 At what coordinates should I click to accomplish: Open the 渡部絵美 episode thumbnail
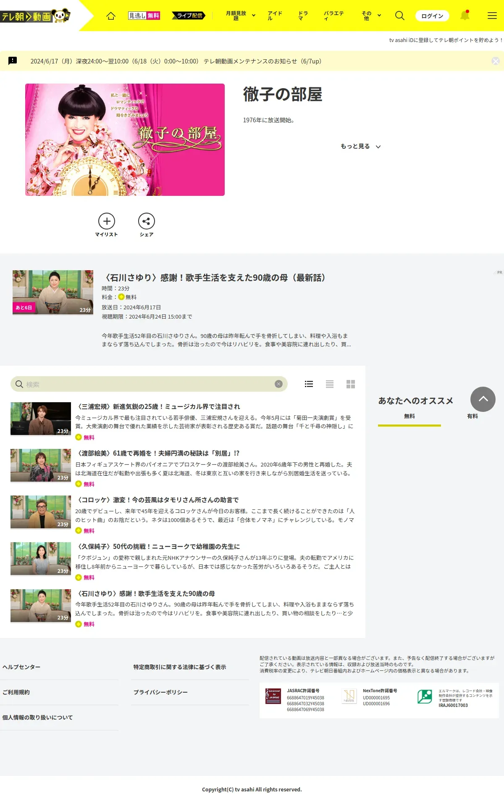pos(41,465)
